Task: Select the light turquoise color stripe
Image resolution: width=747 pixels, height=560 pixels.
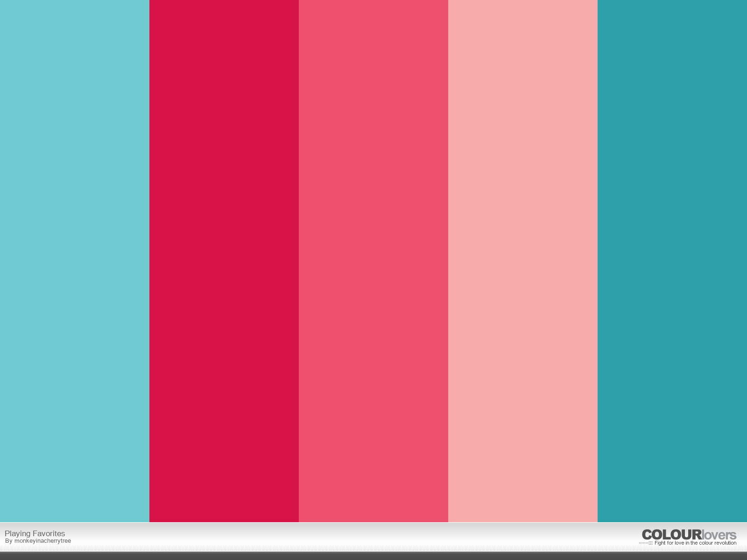Action: point(75,261)
